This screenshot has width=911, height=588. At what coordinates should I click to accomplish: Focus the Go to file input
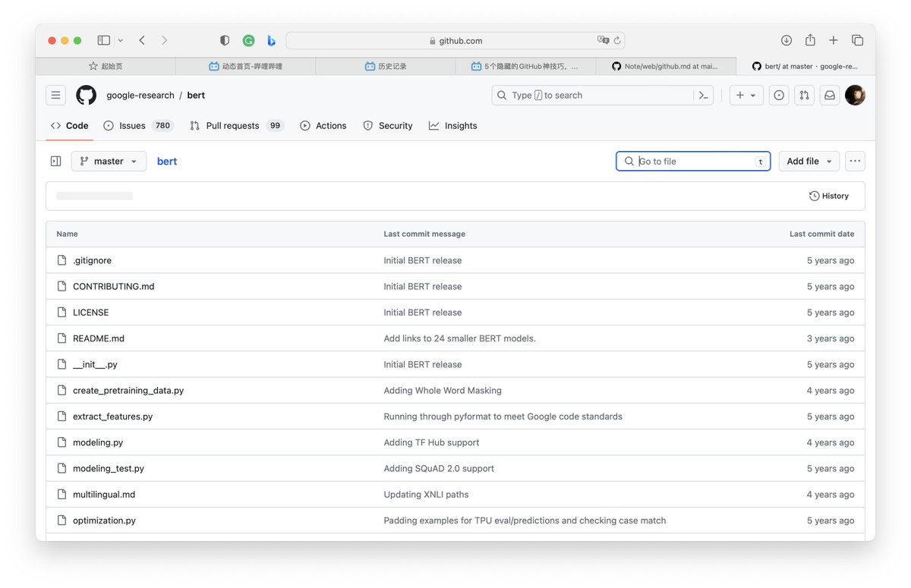(x=693, y=162)
